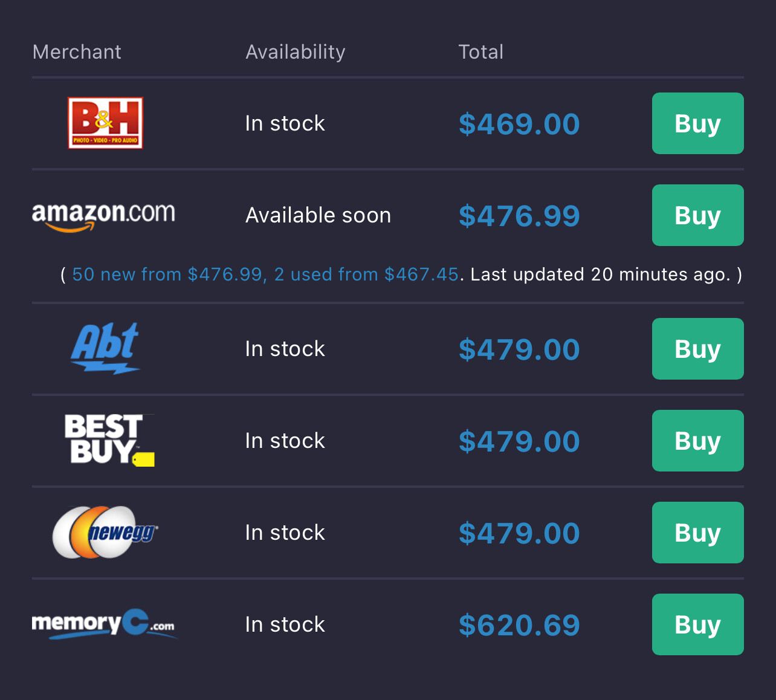Click the Merchant column header

click(x=77, y=52)
